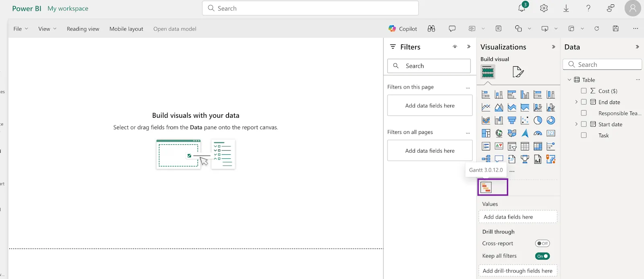This screenshot has height=279, width=644.
Task: Click Open data model
Action: click(175, 29)
